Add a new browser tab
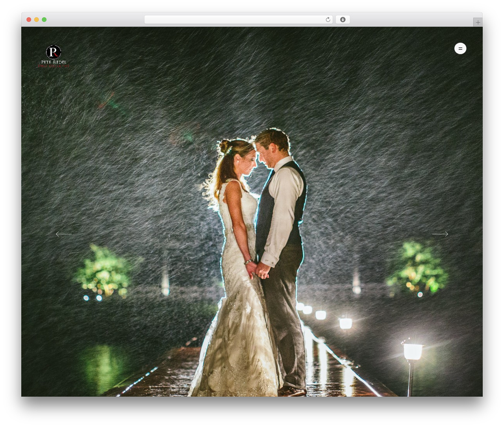 [478, 22]
